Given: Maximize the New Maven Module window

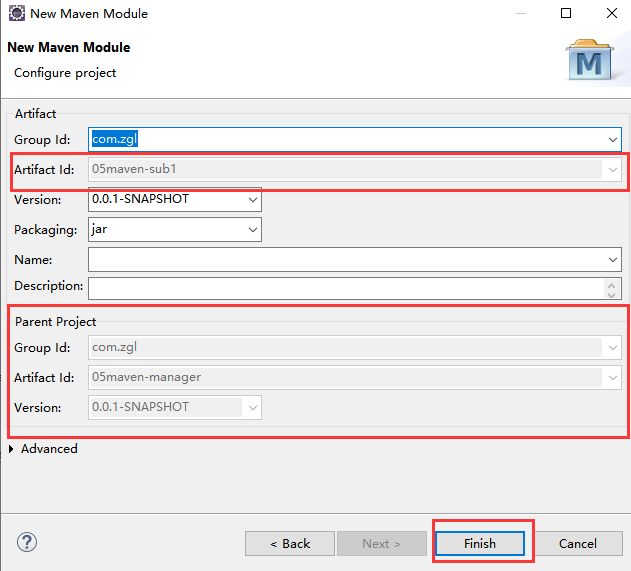Looking at the screenshot, I should click(566, 13).
